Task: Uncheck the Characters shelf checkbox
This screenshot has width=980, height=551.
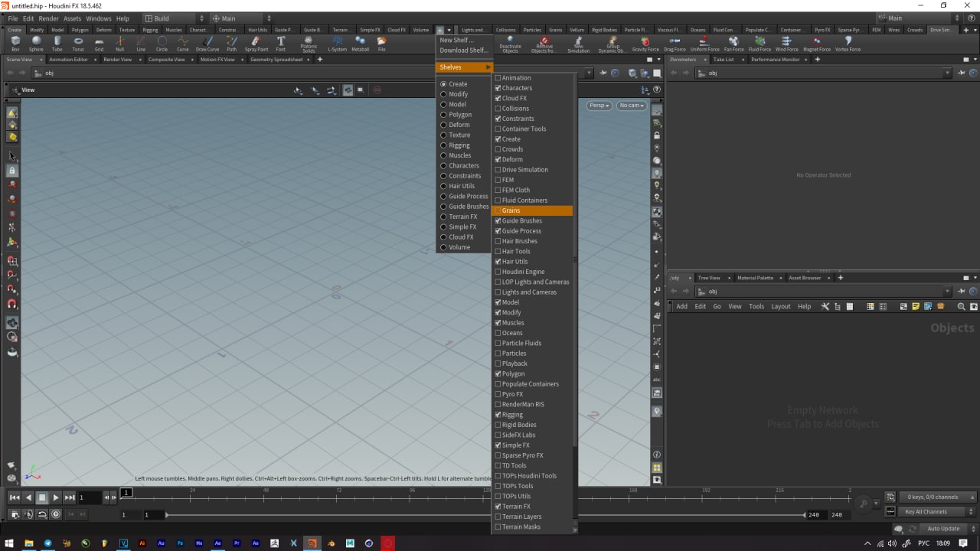Action: click(x=498, y=88)
